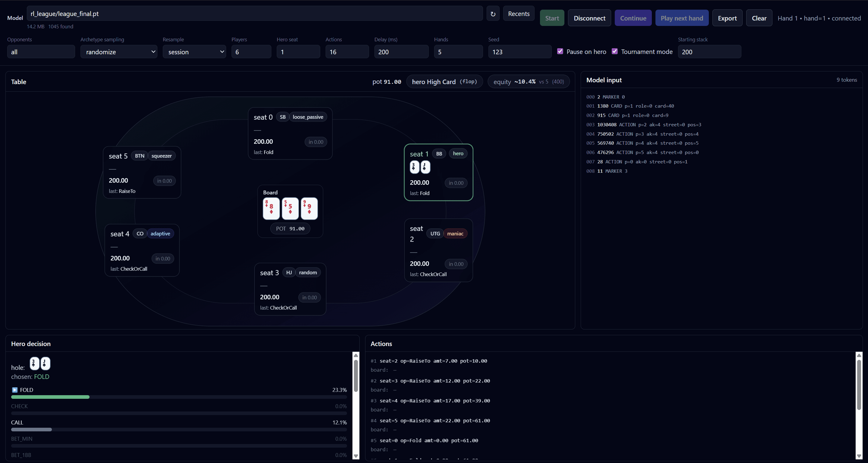The width and height of the screenshot is (868, 463).
Task: Click hero's first hole card at seat 1
Action: pos(415,167)
